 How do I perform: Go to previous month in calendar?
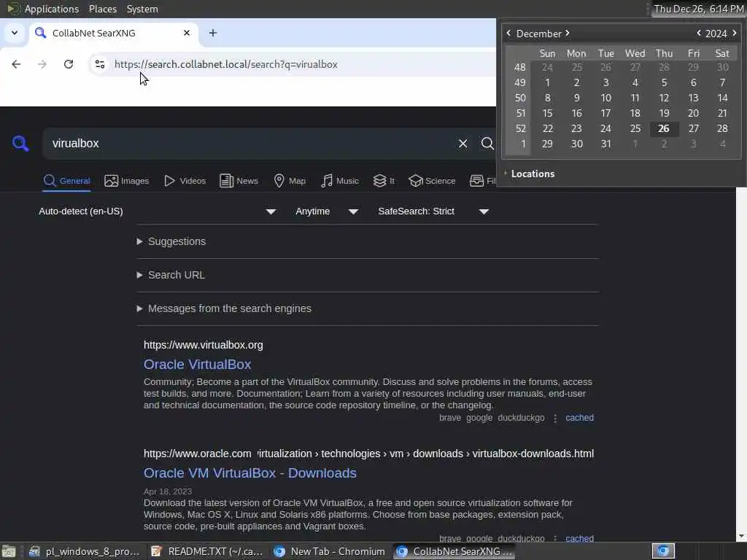tap(508, 34)
